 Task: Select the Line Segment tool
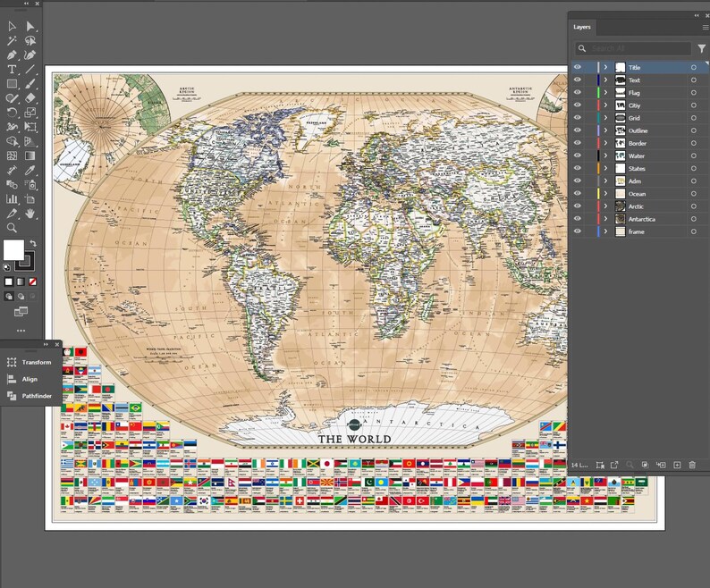coord(30,70)
